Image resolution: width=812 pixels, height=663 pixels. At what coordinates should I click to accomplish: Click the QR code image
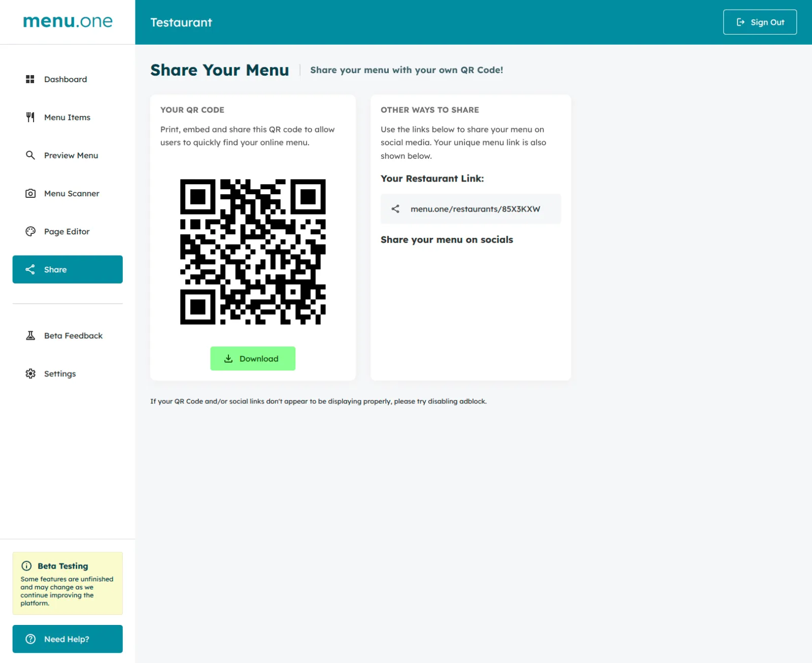[x=253, y=252]
